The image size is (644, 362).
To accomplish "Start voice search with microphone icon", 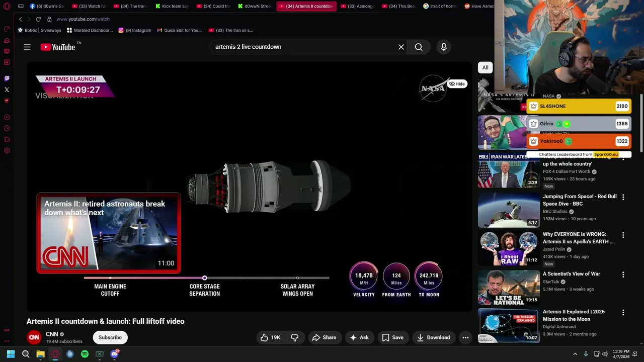I will 444,47.
